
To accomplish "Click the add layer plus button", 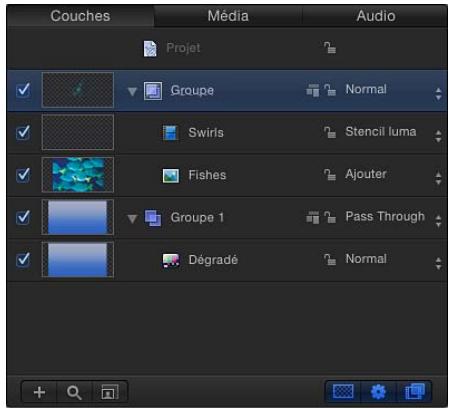I will pos(39,392).
